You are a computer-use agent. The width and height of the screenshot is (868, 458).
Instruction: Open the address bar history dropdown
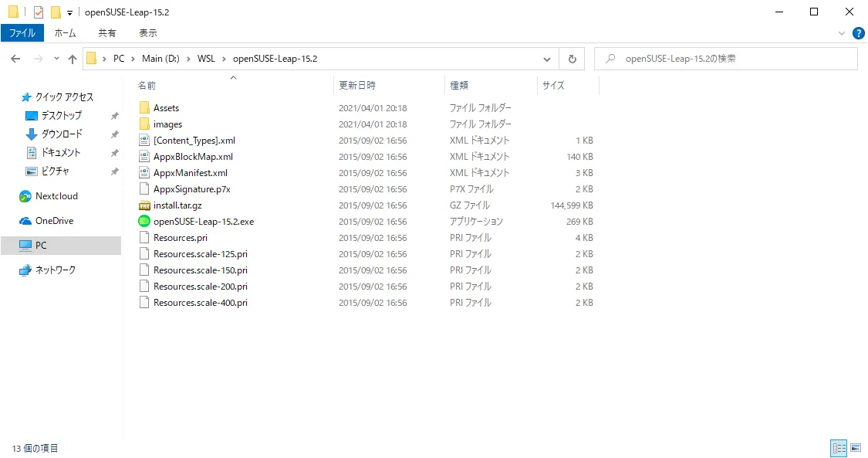[x=547, y=59]
